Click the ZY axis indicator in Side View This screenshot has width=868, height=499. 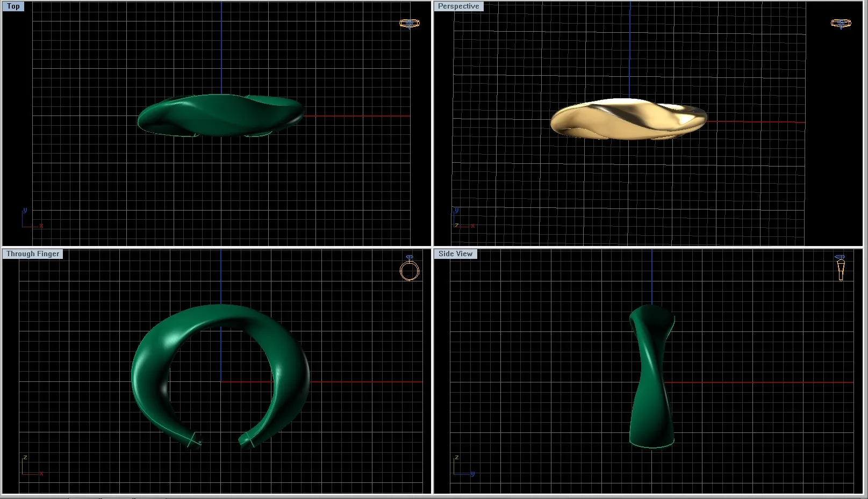pyautogui.click(x=463, y=466)
